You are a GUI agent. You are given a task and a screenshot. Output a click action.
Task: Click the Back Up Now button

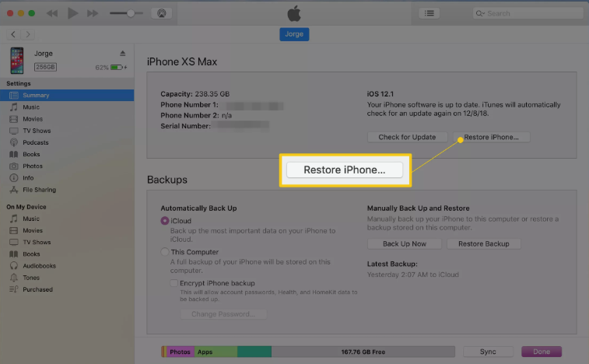tap(404, 243)
